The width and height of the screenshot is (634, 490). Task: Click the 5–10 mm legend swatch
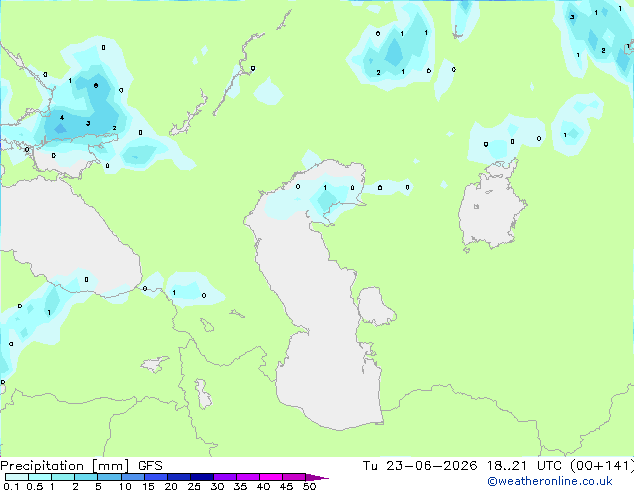click(x=109, y=477)
